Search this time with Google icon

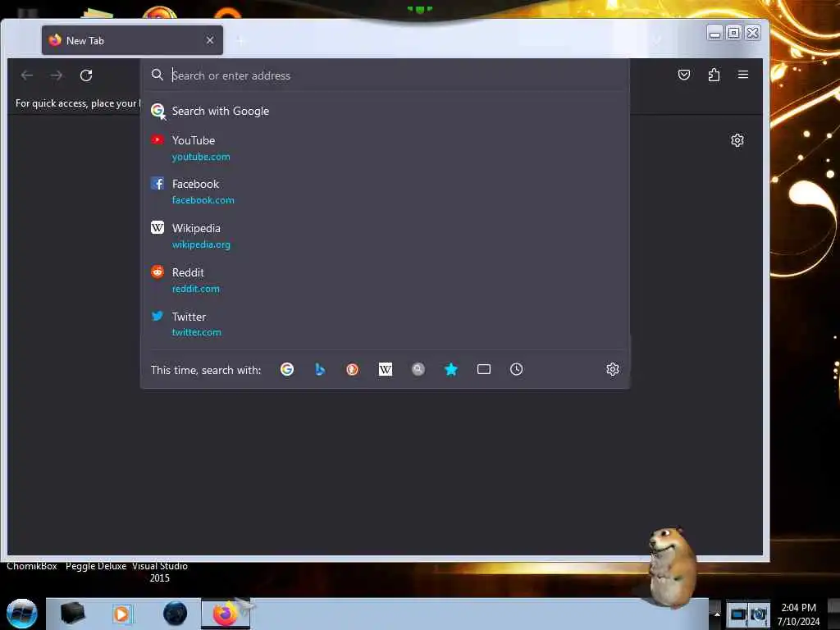(287, 369)
